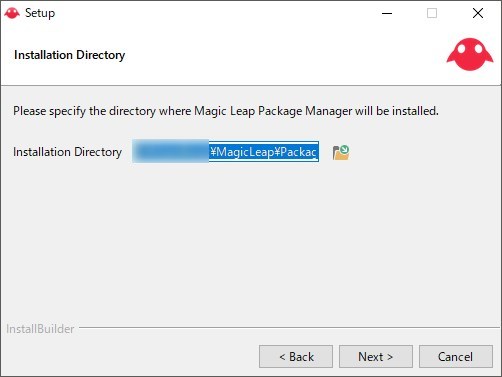502x377 pixels.
Task: Click the white header banner area
Action: click(x=251, y=55)
